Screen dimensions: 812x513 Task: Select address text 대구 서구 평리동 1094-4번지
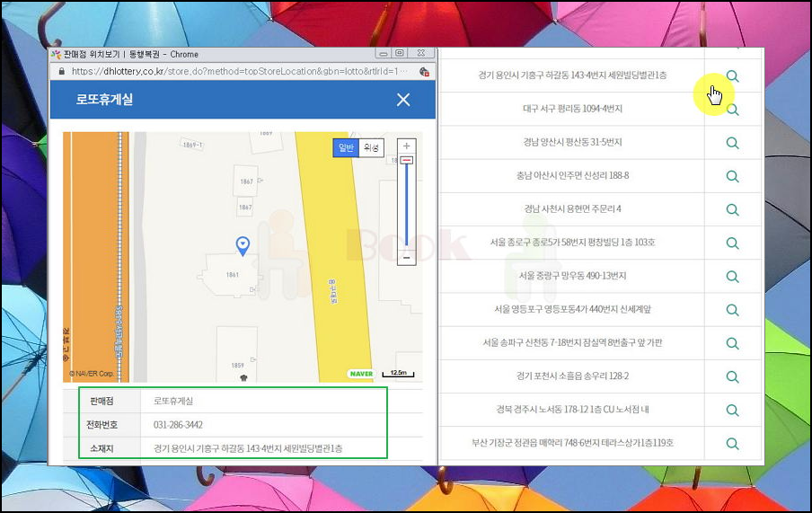tap(572, 109)
